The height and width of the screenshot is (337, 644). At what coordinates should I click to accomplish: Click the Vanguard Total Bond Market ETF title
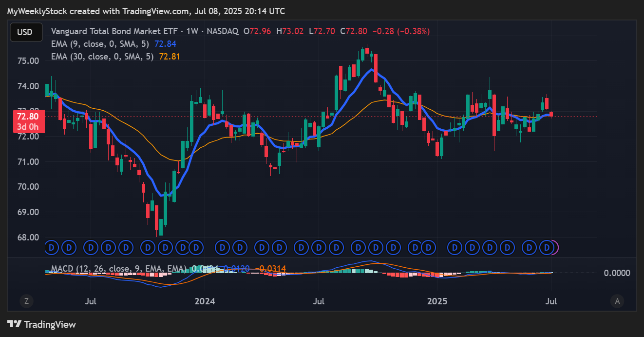[114, 31]
